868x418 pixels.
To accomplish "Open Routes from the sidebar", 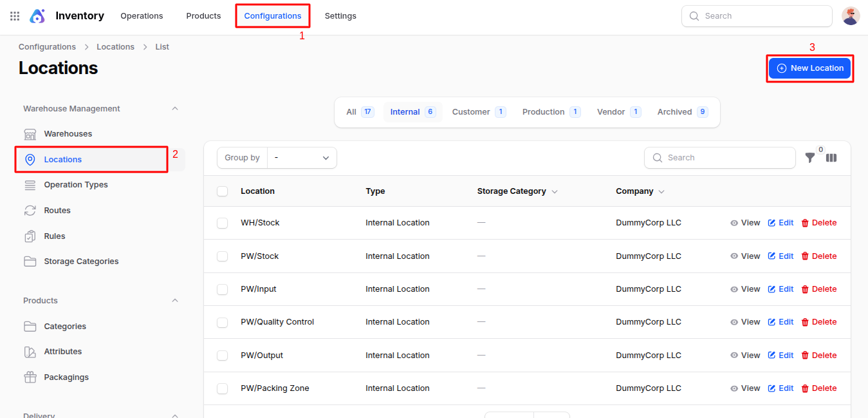I will pos(57,211).
